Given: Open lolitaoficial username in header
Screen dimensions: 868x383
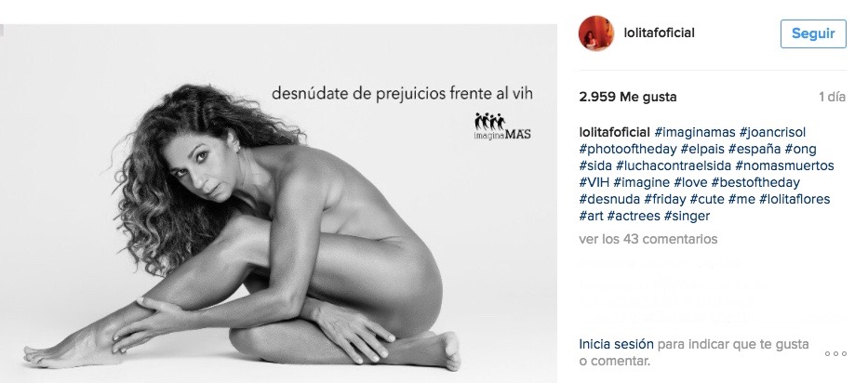Looking at the screenshot, I should pyautogui.click(x=659, y=33).
